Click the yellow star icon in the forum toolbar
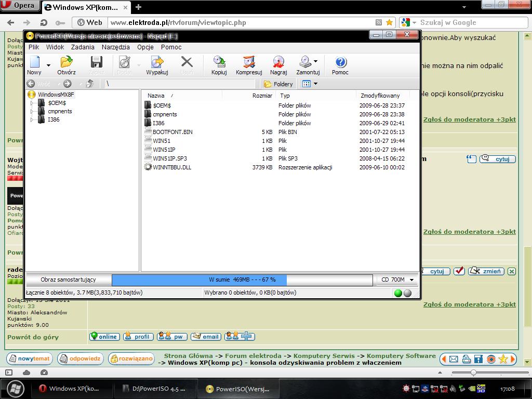Viewport: 532px width, 399px height. coord(503,359)
